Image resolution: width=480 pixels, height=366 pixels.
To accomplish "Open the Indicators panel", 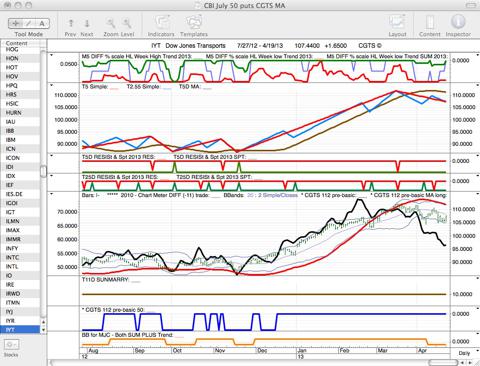I will click(x=161, y=26).
